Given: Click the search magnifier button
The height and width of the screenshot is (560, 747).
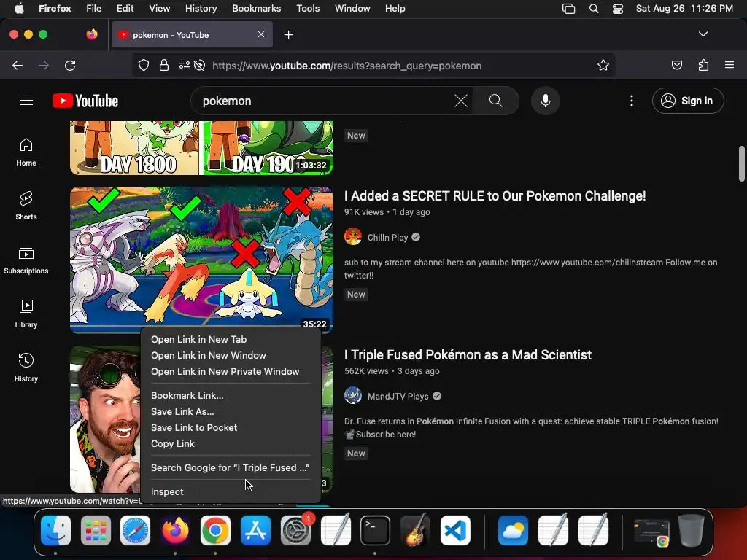Looking at the screenshot, I should click(496, 101).
